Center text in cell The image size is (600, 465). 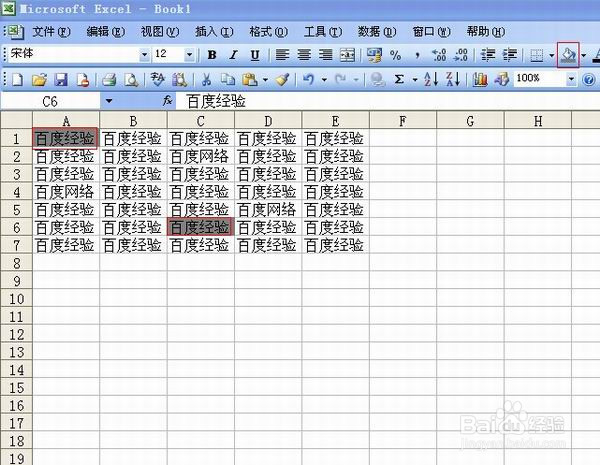tap(304, 55)
